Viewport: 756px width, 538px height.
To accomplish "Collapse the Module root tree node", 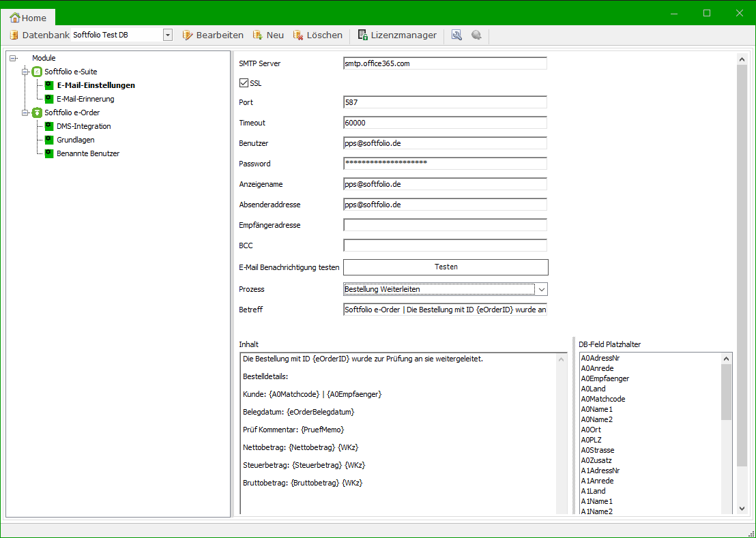I will tap(13, 58).
